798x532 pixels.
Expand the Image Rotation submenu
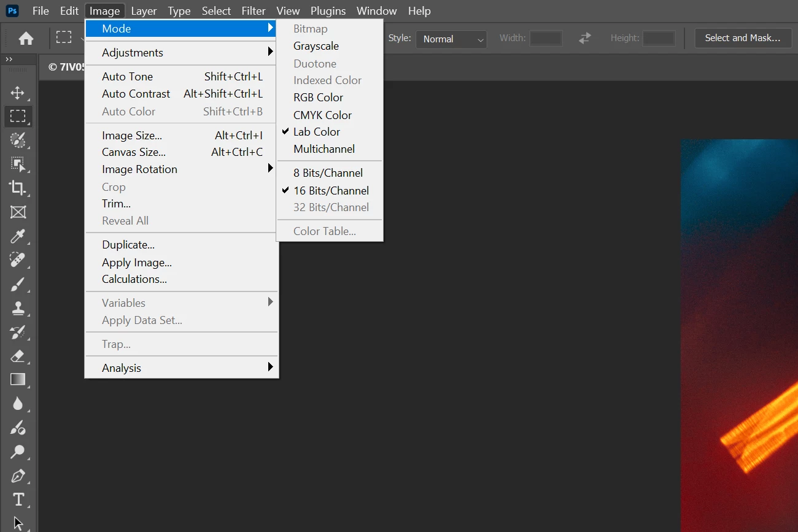[x=182, y=169]
